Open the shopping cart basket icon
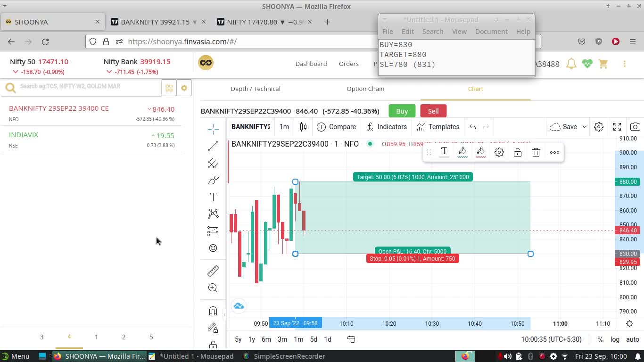This screenshot has width=644, height=362. pos(603,64)
